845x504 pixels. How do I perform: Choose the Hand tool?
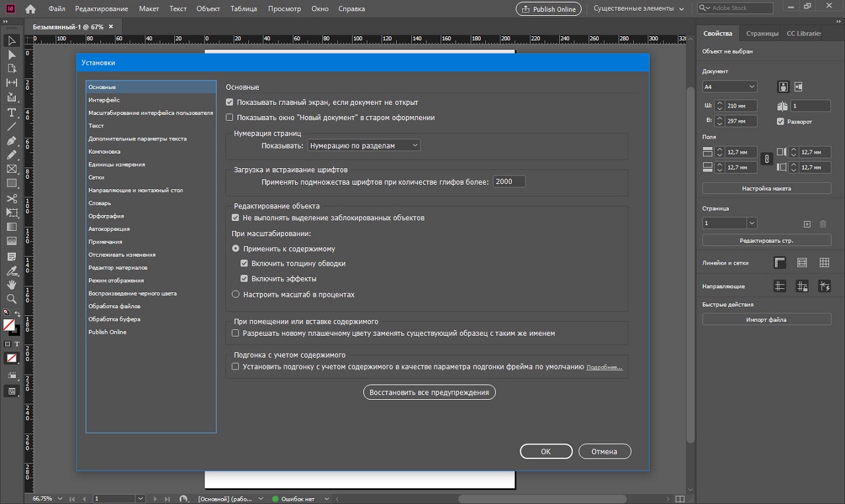(11, 284)
